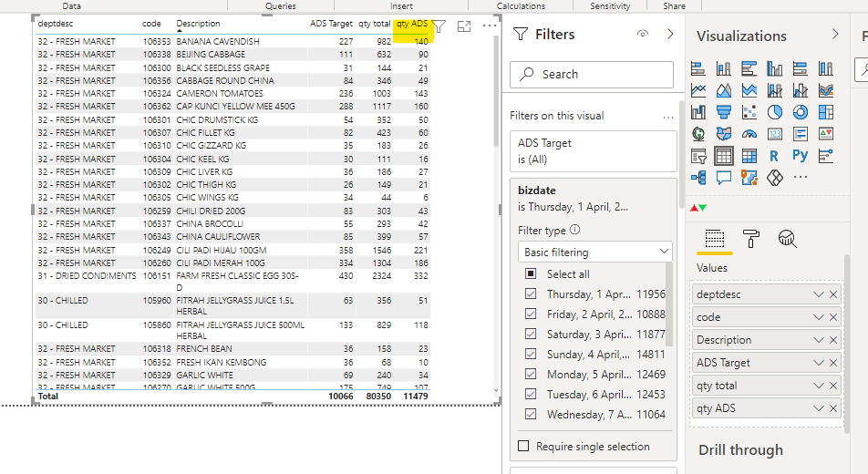
Task: Select the Gauge visual
Action: (749, 134)
